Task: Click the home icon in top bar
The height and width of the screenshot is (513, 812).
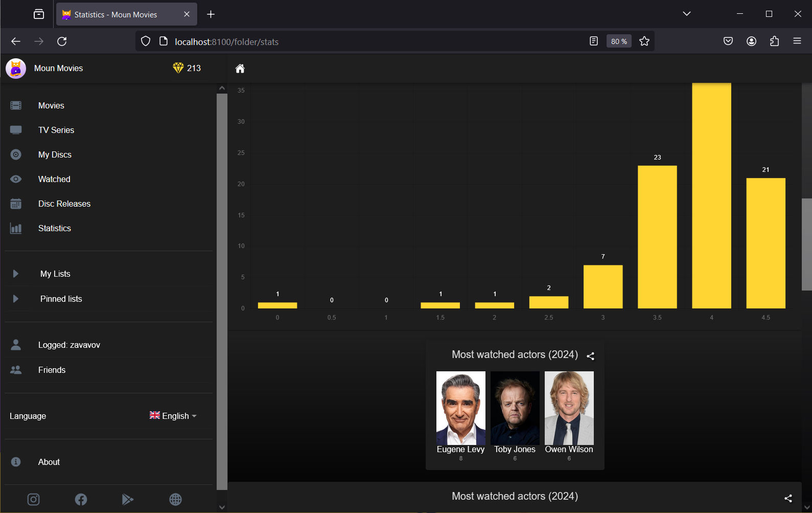Action: 240,69
